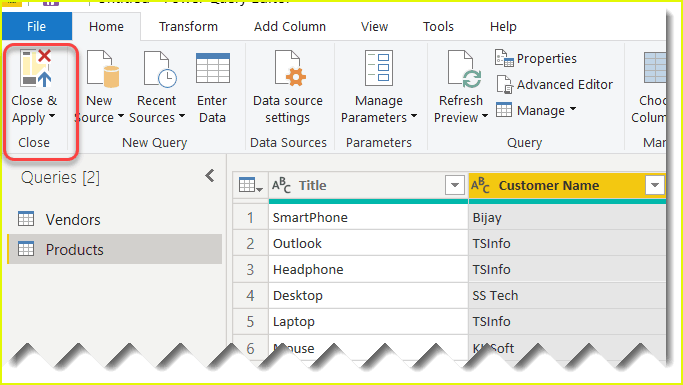Screen dimensions: 683x385
Task: Click TSInfo cell in the Laptop row
Action: tap(568, 321)
